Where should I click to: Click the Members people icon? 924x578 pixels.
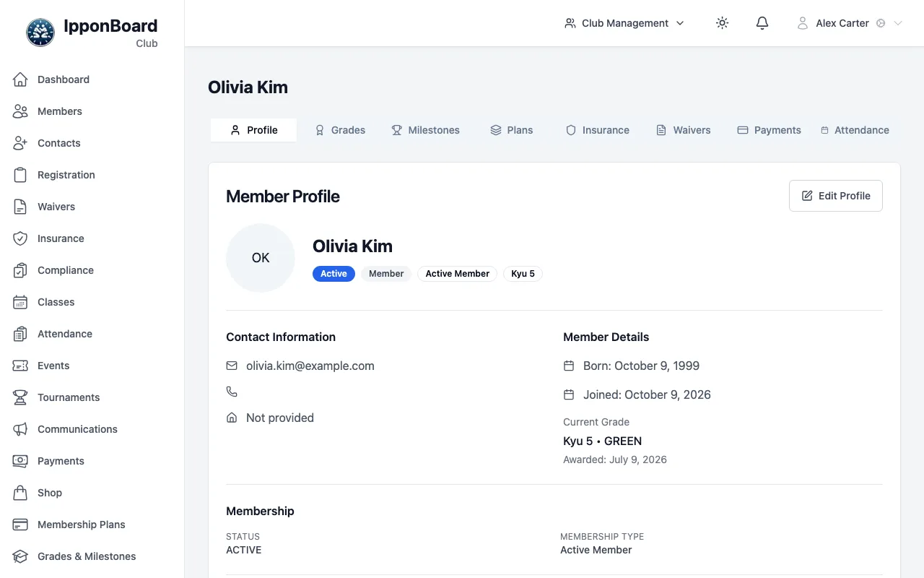pyautogui.click(x=20, y=111)
